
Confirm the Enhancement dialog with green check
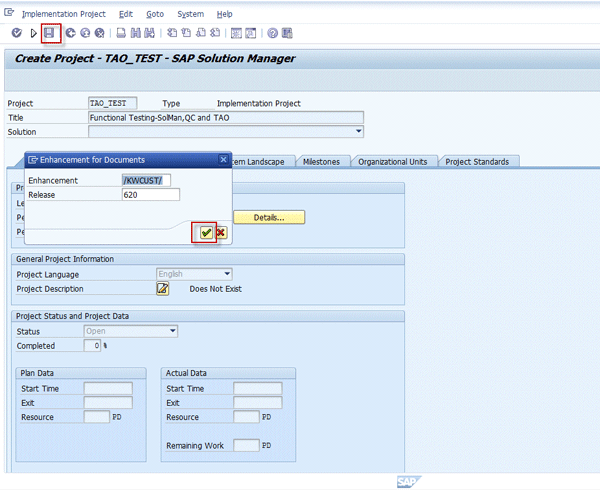206,232
